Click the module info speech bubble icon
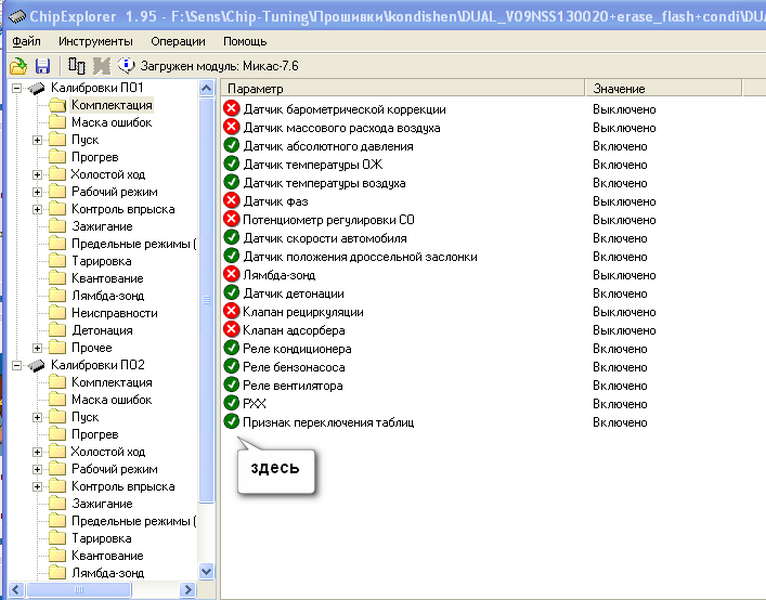The image size is (766, 600). click(127, 66)
